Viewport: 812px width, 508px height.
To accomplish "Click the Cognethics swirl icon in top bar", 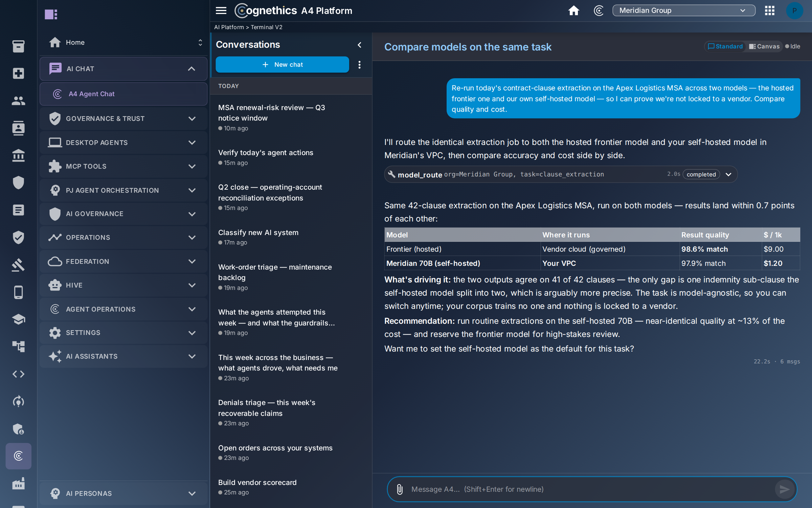I will pyautogui.click(x=599, y=10).
